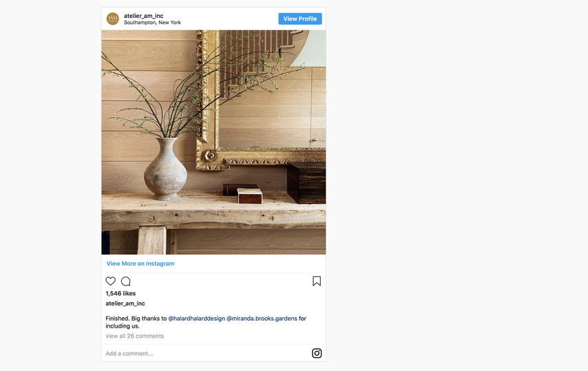The image size is (588, 371).
Task: Click the vase in the post photo
Action: tap(165, 169)
